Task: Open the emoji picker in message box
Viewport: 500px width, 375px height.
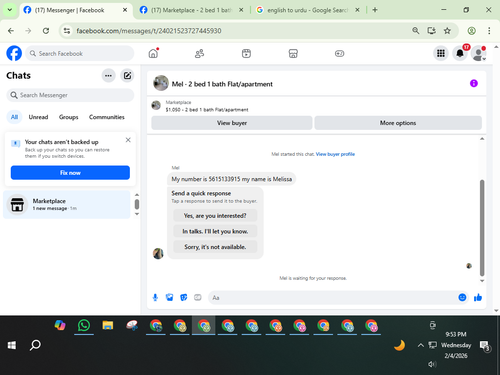Action: coord(462,297)
